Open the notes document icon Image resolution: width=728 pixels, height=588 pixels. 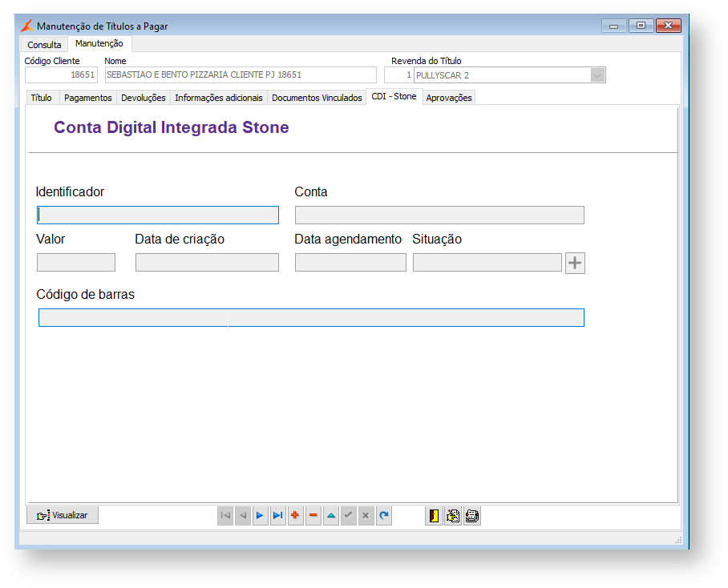coord(453,516)
